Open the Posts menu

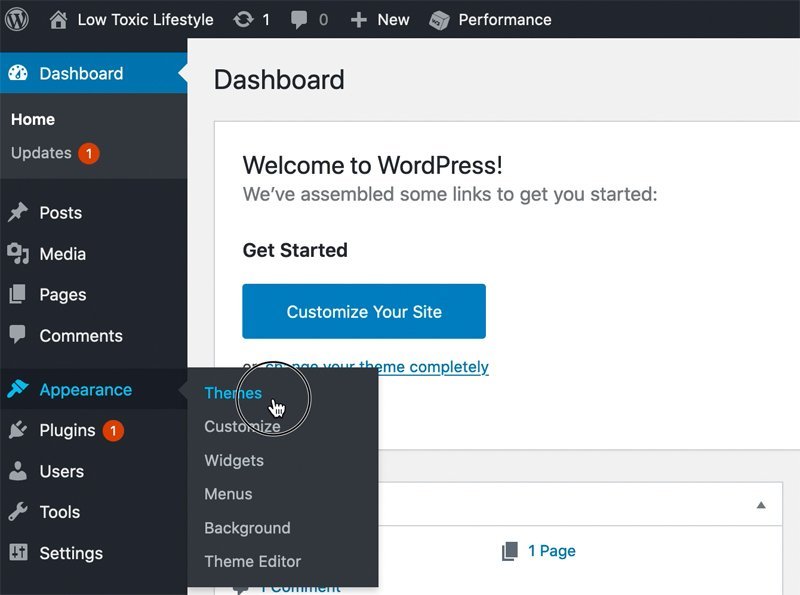[x=94, y=213]
